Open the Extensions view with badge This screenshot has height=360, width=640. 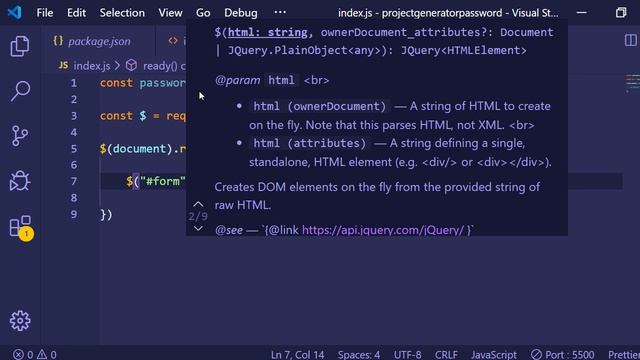[x=21, y=227]
